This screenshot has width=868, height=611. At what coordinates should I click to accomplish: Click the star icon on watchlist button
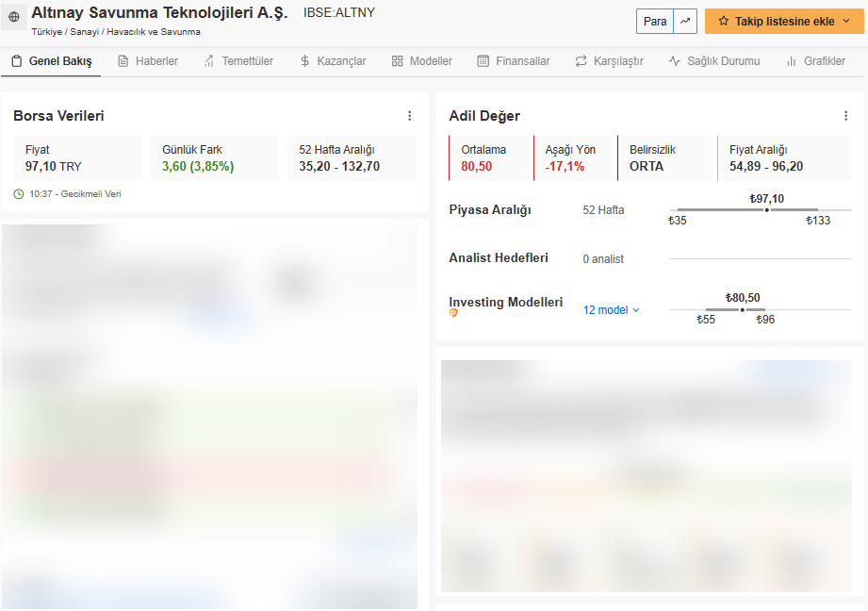coord(723,21)
